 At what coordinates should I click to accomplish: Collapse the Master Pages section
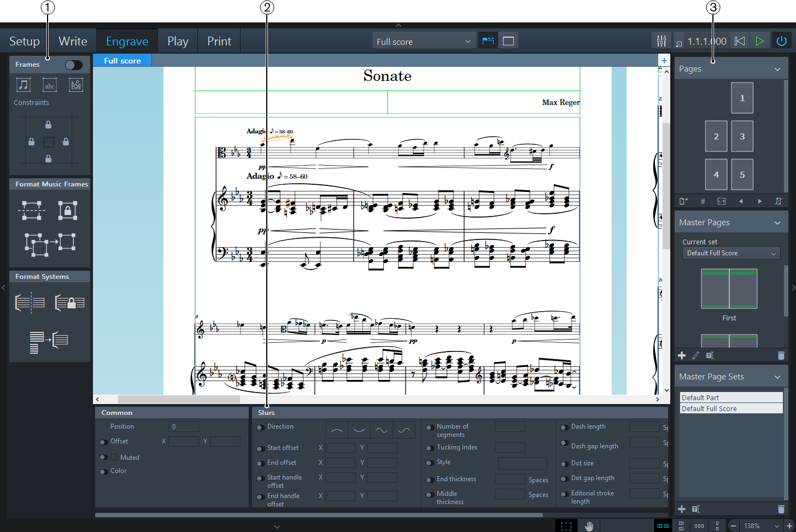point(777,223)
